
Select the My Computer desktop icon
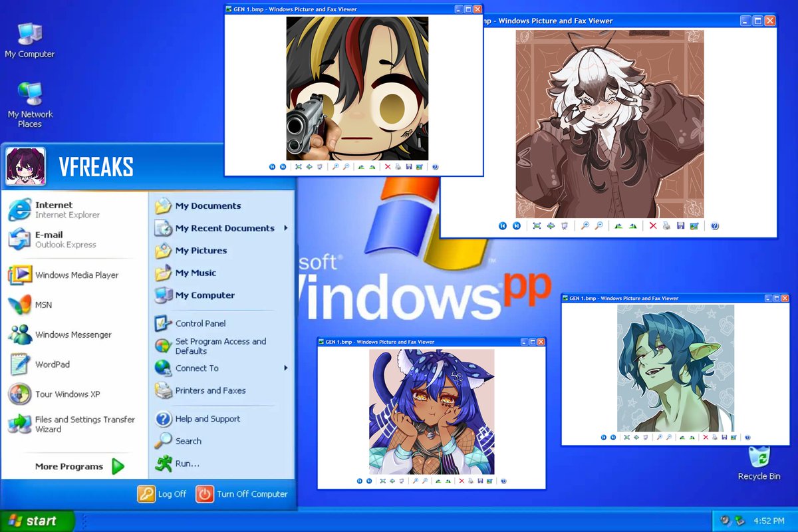30,40
